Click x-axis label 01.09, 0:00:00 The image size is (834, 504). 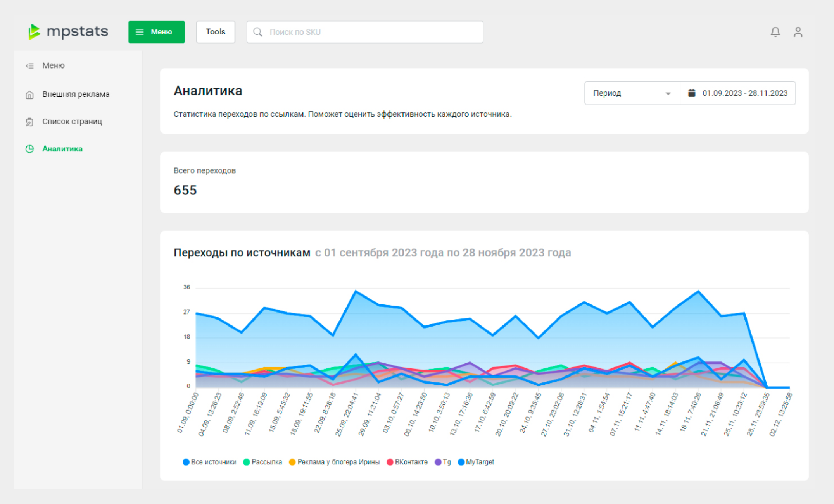pyautogui.click(x=188, y=412)
